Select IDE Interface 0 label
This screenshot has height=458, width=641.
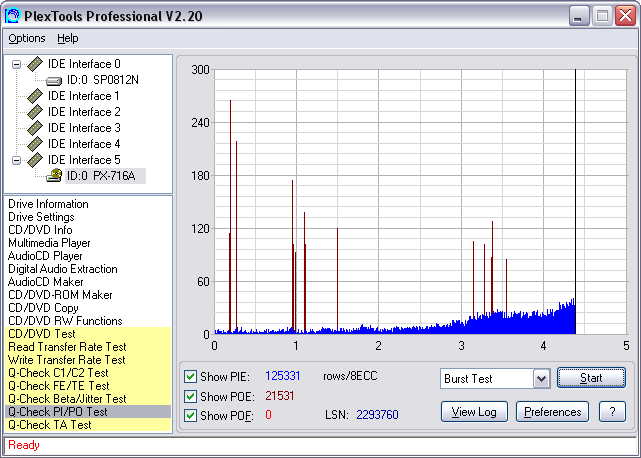[x=84, y=64]
